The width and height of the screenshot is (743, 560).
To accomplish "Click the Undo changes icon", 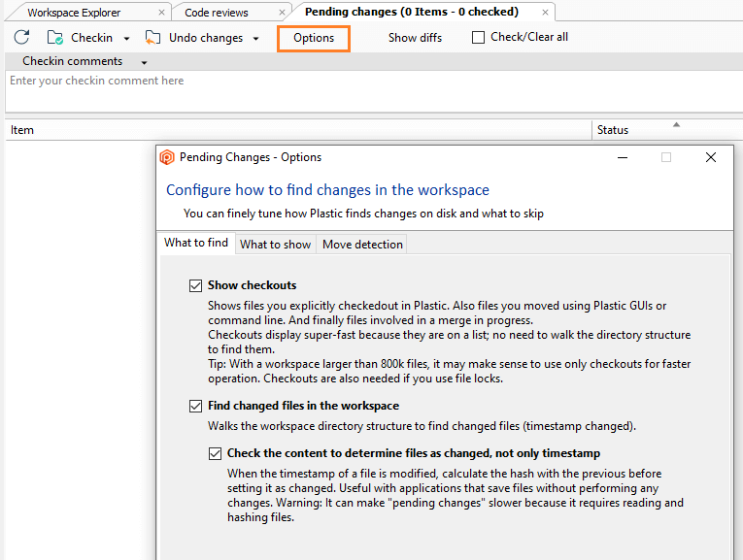I will click(x=152, y=38).
